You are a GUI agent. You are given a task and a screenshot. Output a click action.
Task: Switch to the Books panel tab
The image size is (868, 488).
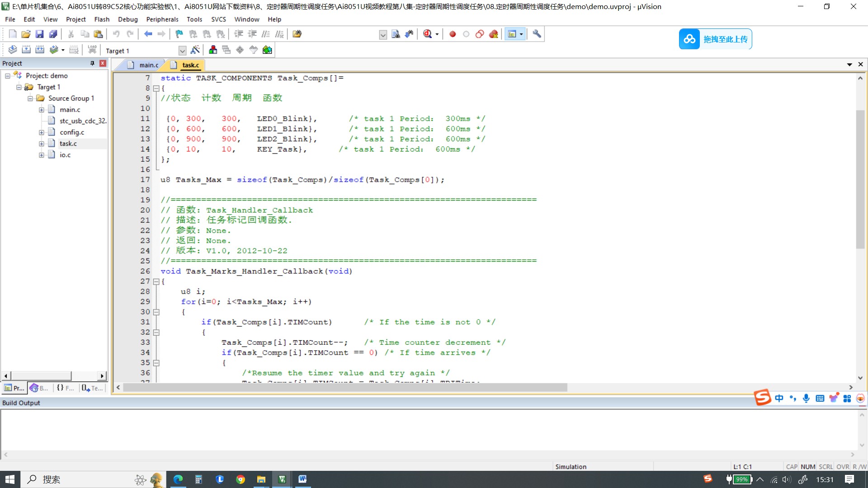click(39, 388)
